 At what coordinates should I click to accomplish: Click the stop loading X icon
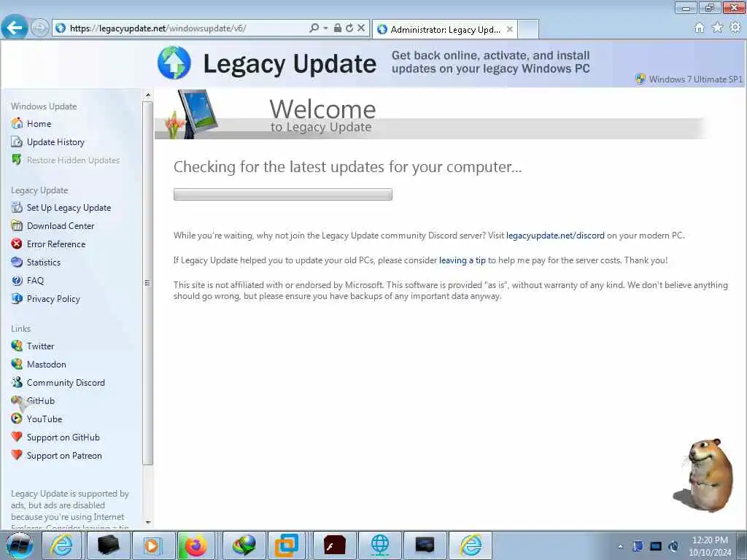[361, 28]
